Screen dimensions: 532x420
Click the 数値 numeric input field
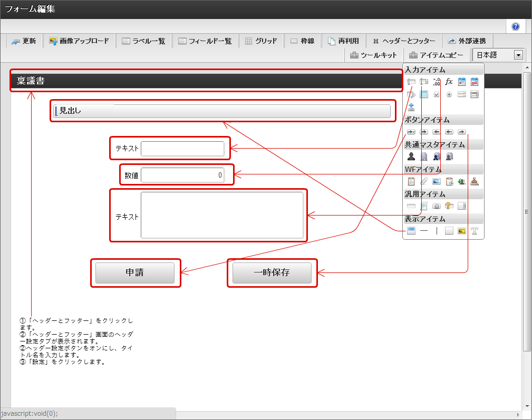coord(182,175)
